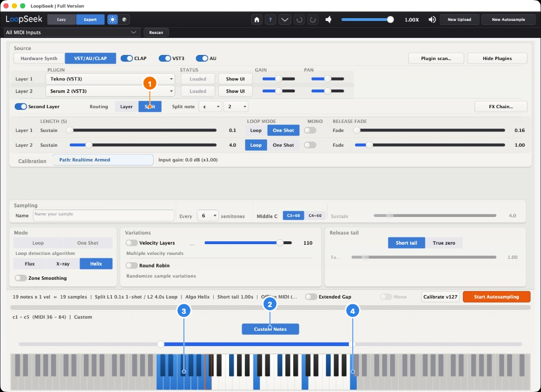Click the loud volume speaker icon
This screenshot has width=541, height=392.
tap(432, 20)
